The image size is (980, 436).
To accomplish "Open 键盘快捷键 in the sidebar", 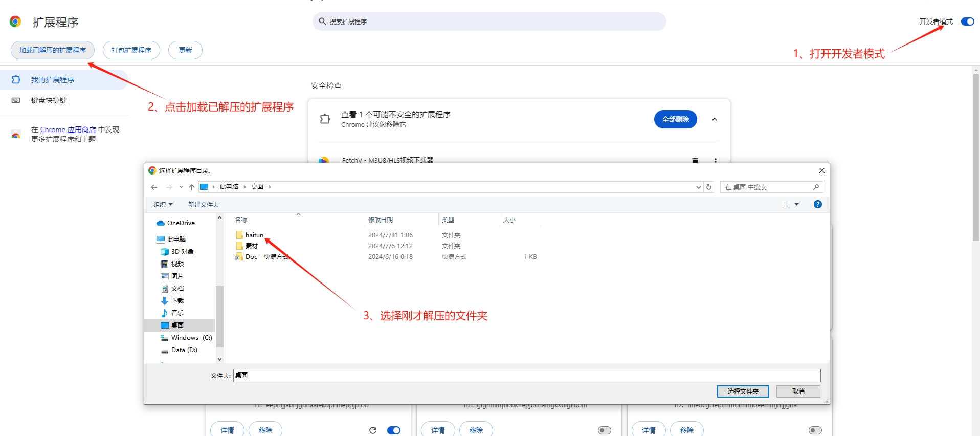I will click(x=49, y=100).
